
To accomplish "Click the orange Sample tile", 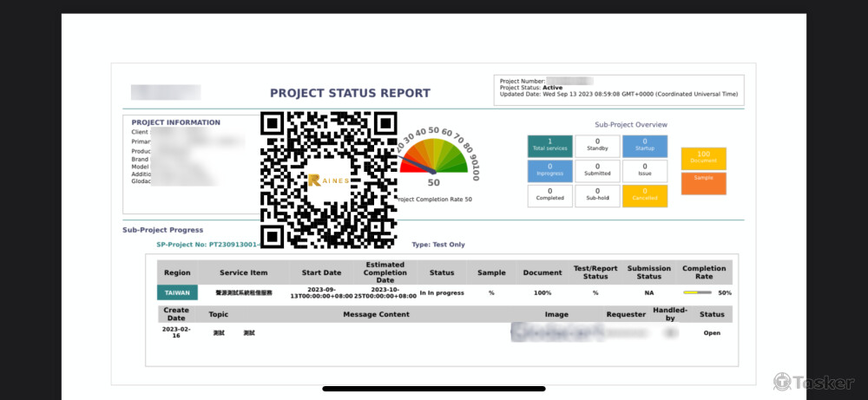I will [x=703, y=183].
